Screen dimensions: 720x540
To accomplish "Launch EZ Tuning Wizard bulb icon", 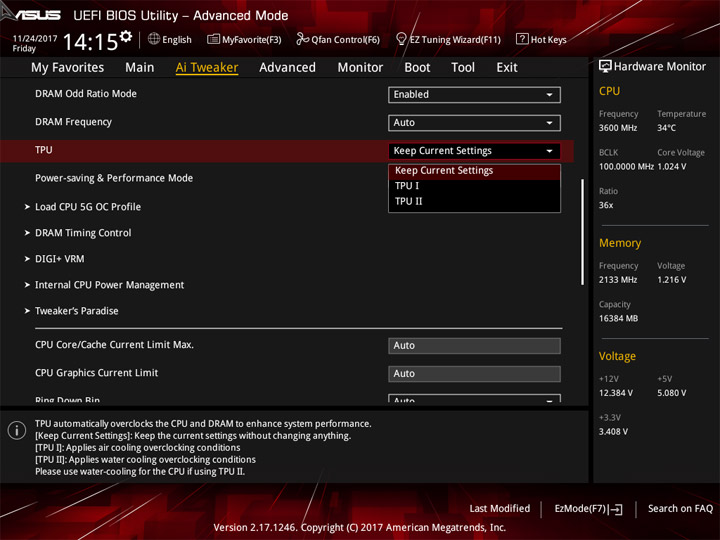I will (x=401, y=39).
